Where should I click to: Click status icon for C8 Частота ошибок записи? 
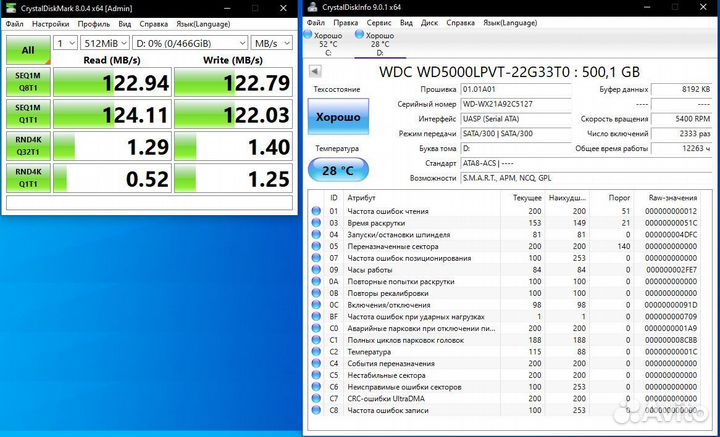[316, 410]
